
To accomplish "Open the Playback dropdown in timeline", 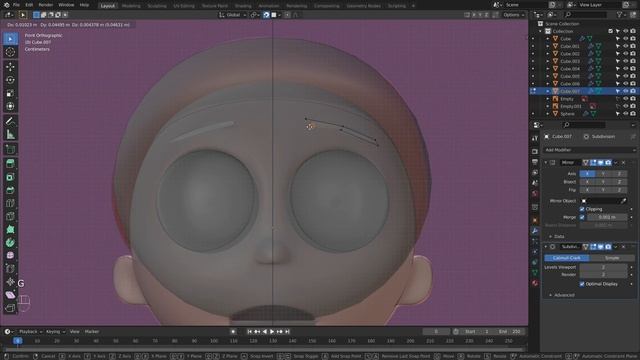I will coord(31,331).
